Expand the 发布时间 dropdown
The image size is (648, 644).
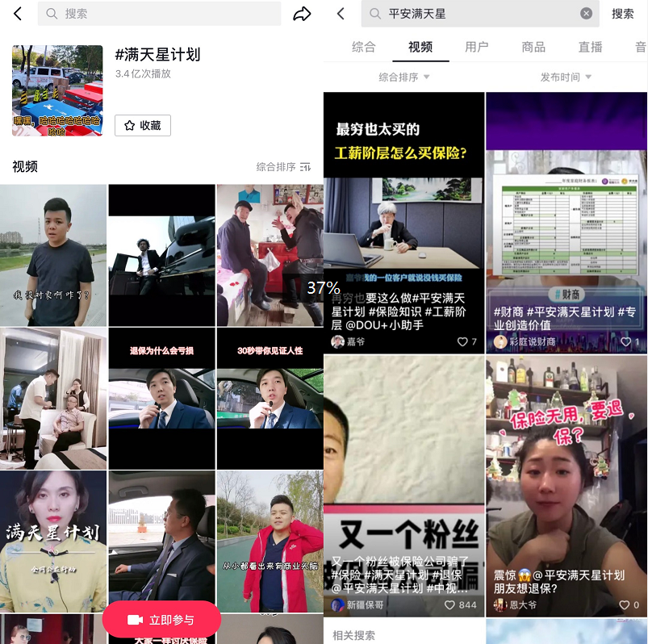coord(566,77)
